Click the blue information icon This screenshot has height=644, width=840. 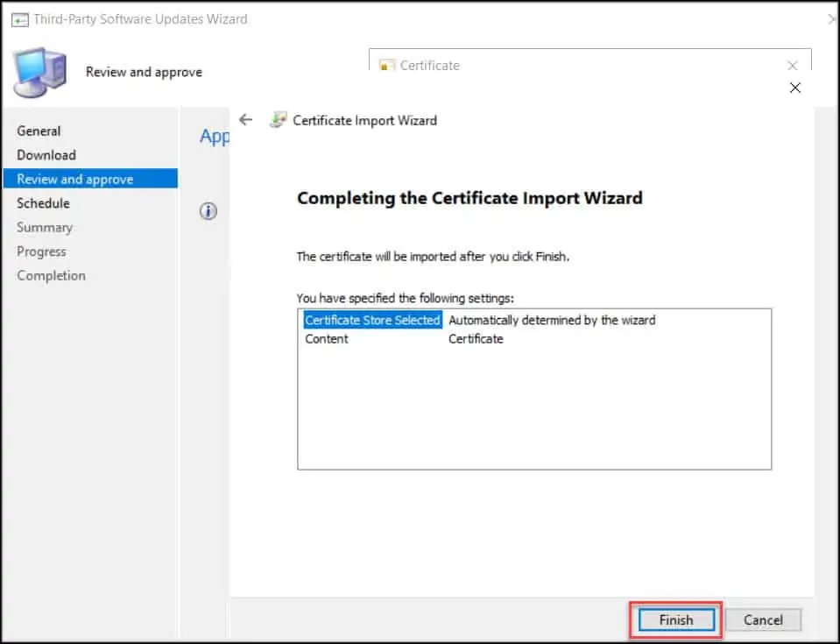click(x=208, y=211)
